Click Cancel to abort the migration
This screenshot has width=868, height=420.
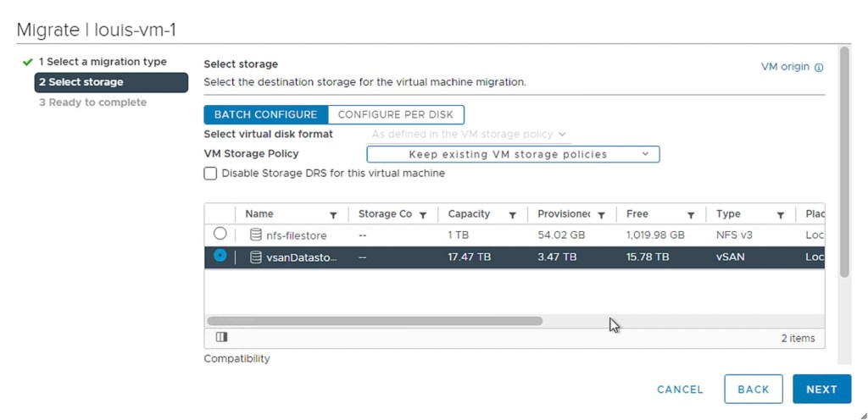pyautogui.click(x=680, y=390)
